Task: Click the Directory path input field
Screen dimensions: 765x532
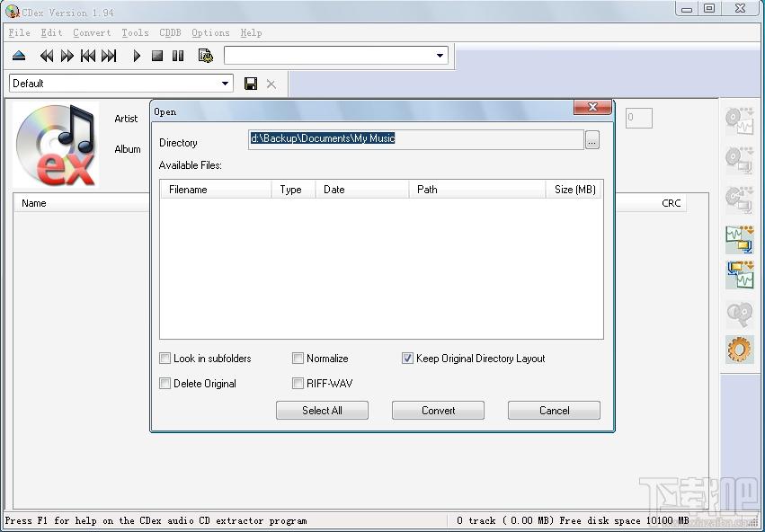Action: click(x=416, y=139)
